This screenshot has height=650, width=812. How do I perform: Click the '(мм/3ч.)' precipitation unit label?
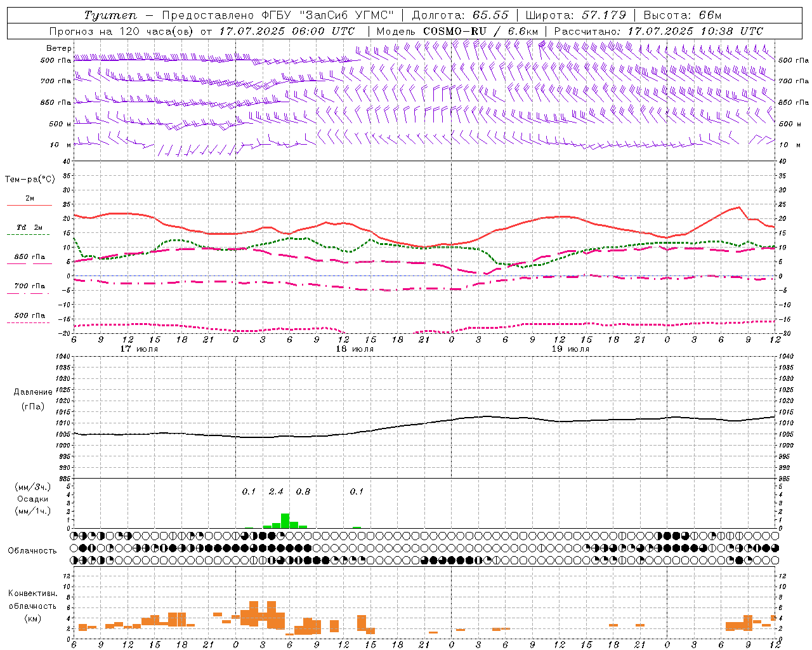33,487
